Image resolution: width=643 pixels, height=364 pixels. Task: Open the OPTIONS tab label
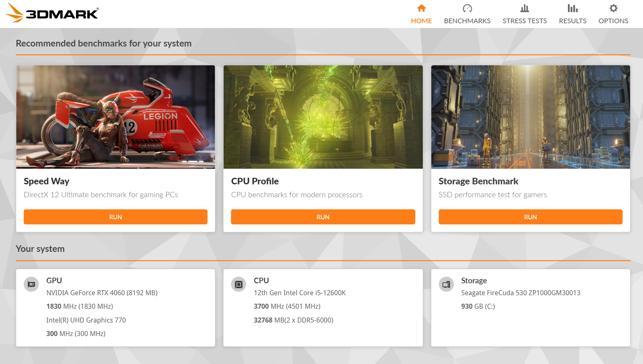[613, 21]
